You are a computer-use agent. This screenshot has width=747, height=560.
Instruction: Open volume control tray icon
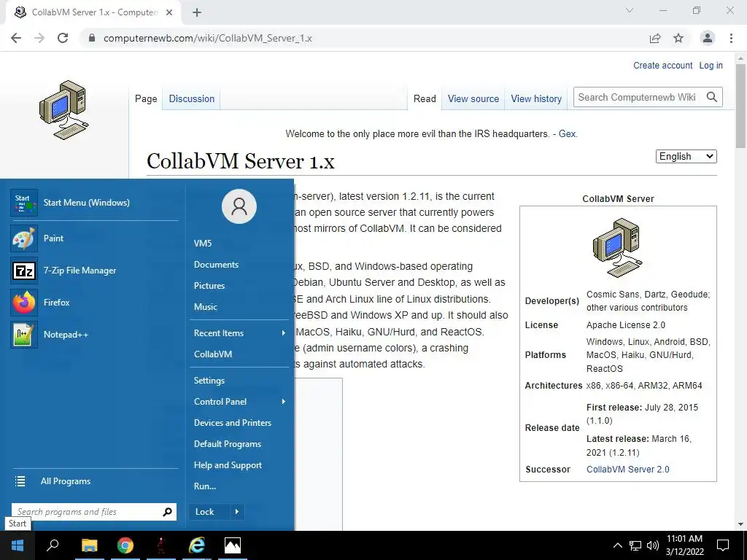pyautogui.click(x=653, y=545)
